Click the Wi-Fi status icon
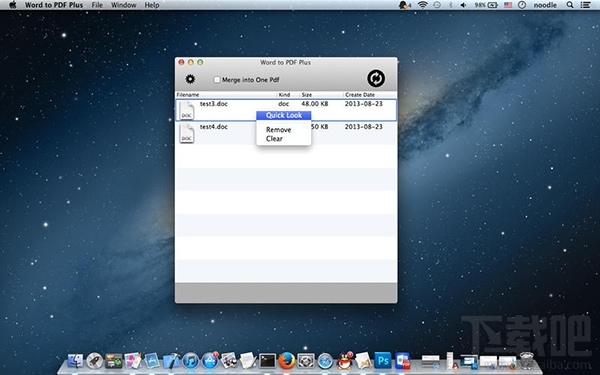Screen dimensions: 600x375 pyautogui.click(x=422, y=5)
